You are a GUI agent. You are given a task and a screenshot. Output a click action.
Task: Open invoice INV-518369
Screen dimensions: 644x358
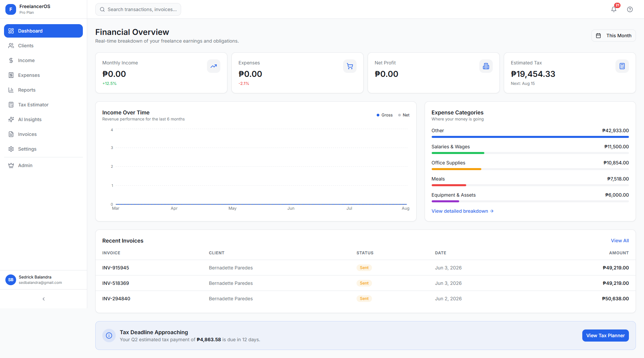pyautogui.click(x=116, y=283)
